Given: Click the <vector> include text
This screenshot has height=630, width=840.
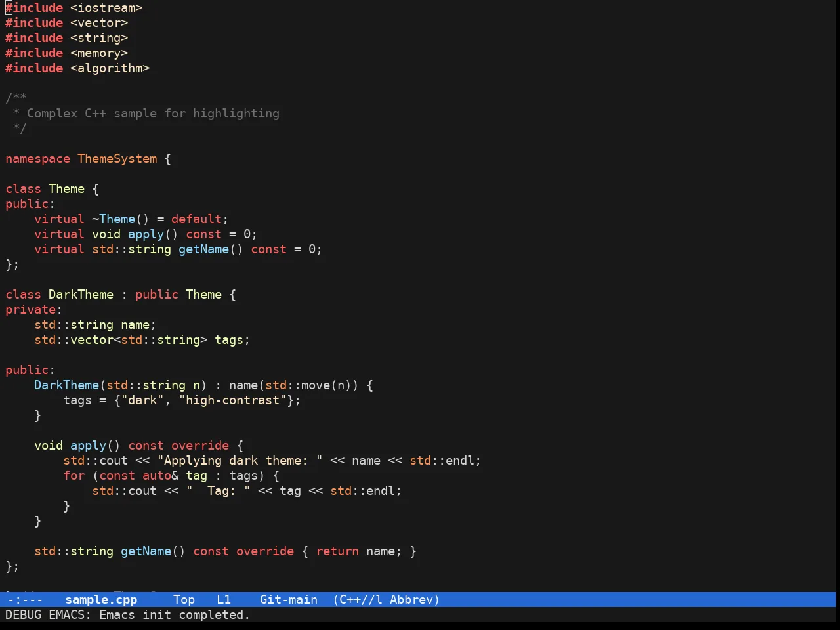Looking at the screenshot, I should tap(99, 23).
